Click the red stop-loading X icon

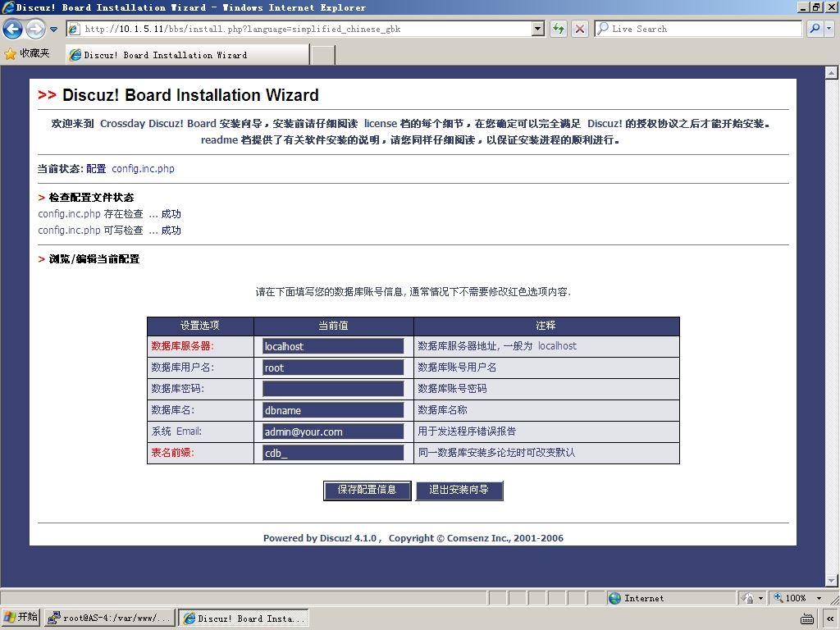point(580,29)
